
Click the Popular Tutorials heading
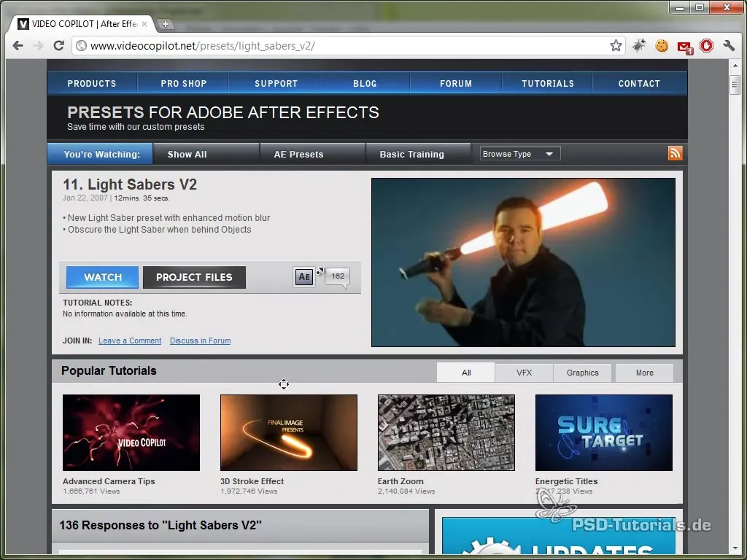[109, 370]
